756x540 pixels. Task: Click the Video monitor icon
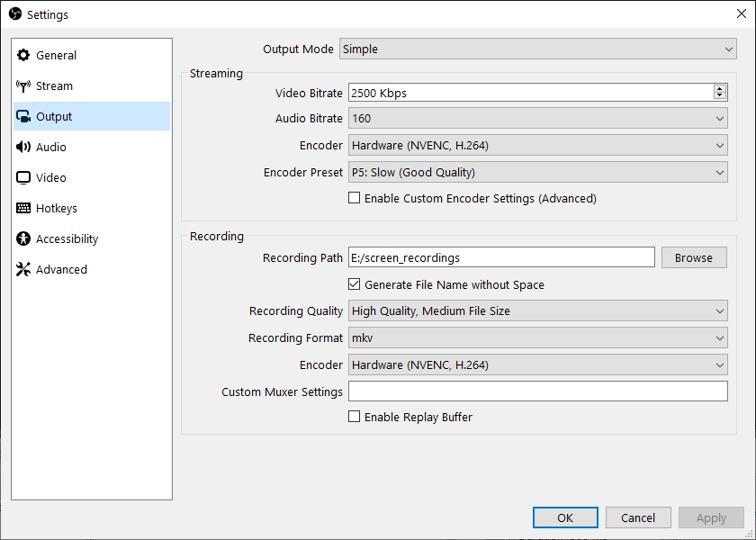click(23, 178)
